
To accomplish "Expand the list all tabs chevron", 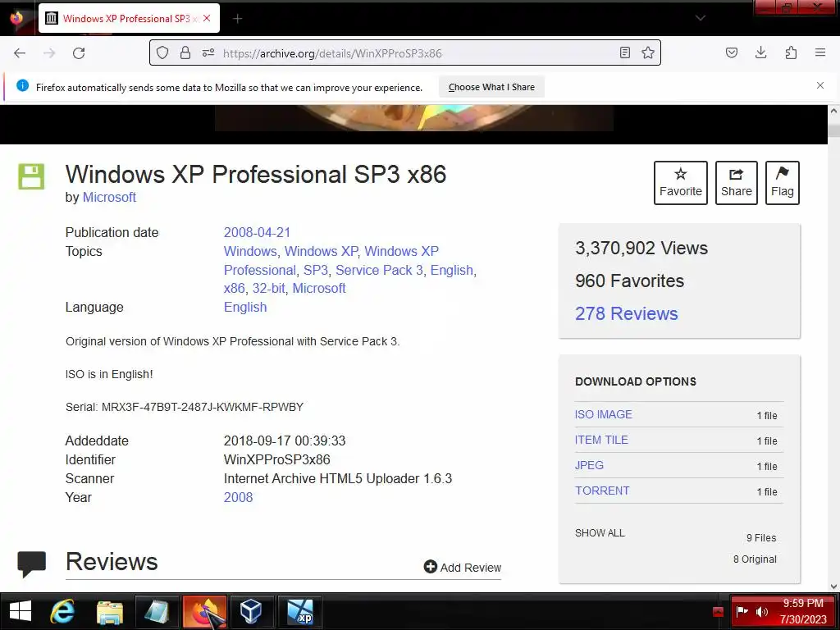I will pos(701,18).
